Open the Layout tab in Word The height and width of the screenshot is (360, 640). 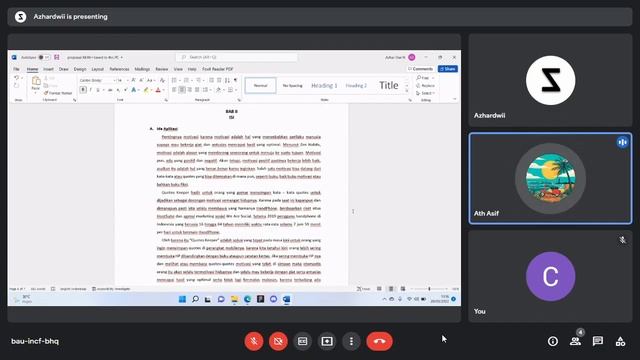coord(97,69)
